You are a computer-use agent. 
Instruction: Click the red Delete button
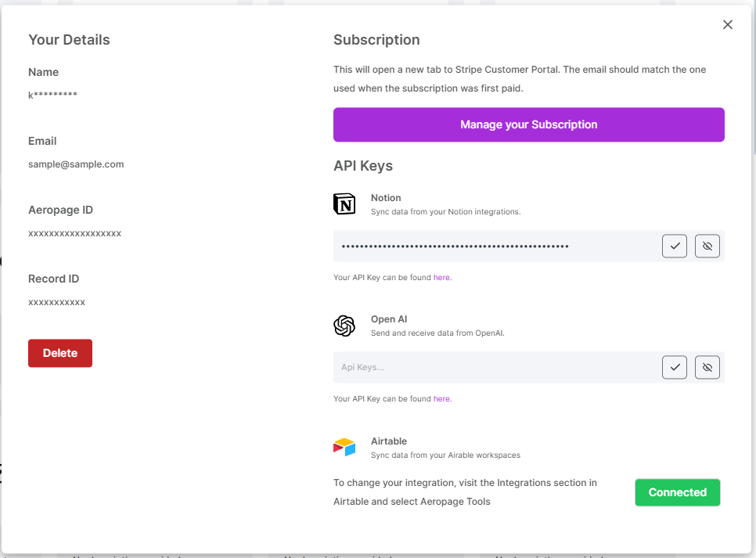(x=60, y=353)
